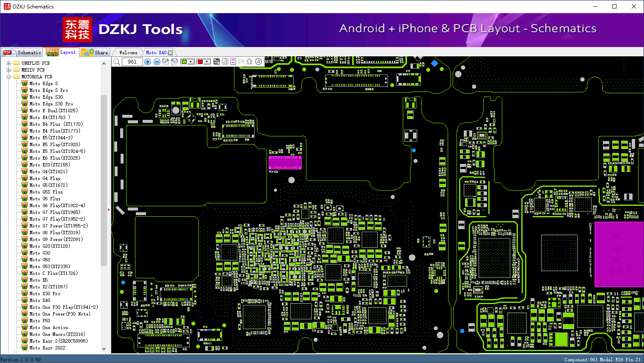Viewport: 644px width, 363px height.
Task: Open Moto K5 layout
Action: pyautogui.click(x=39, y=280)
